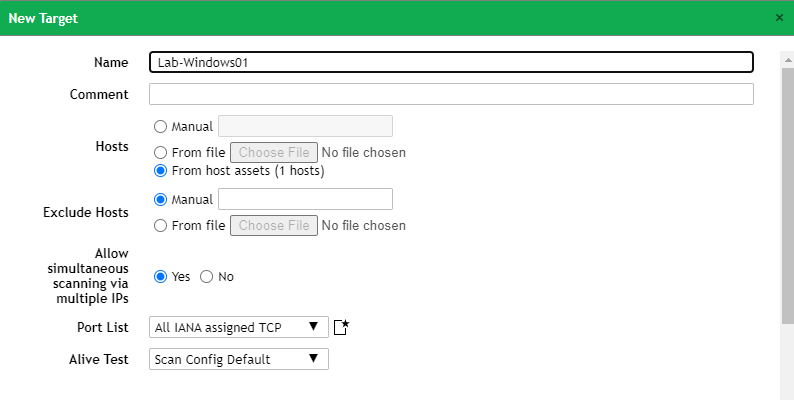Choose the From file option for Hosts
The image size is (794, 400).
[160, 153]
